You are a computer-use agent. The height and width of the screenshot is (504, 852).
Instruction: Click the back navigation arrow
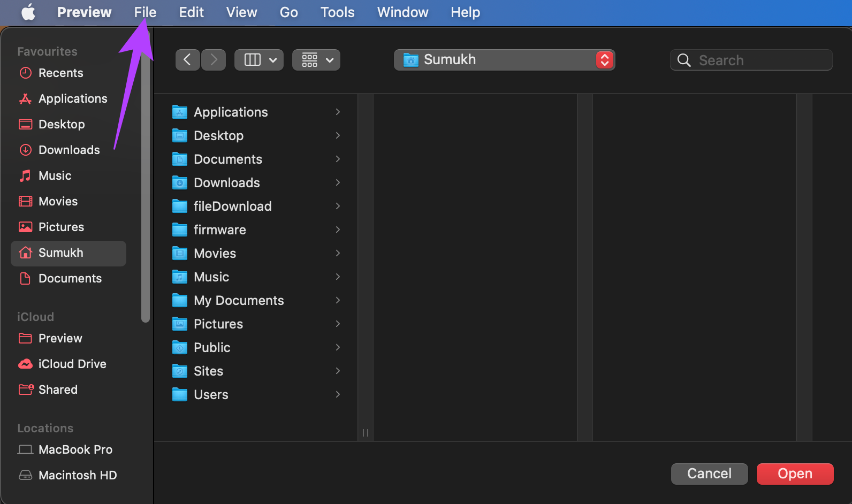[x=187, y=60]
